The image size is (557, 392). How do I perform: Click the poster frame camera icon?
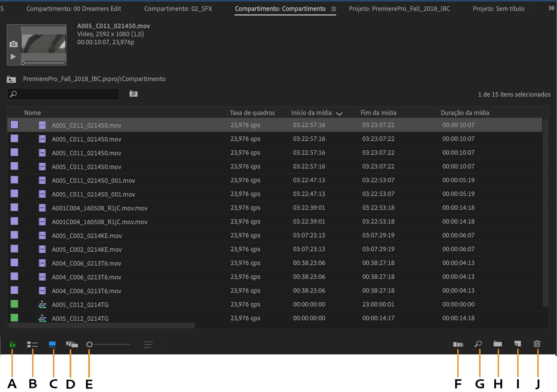[13, 44]
